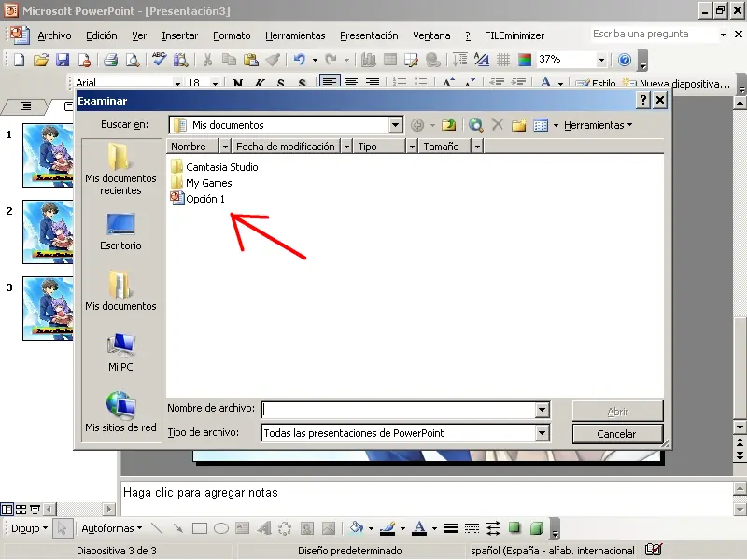Expand the Nombre de archivo dropdown arrow
This screenshot has width=747, height=560.
pos(542,410)
